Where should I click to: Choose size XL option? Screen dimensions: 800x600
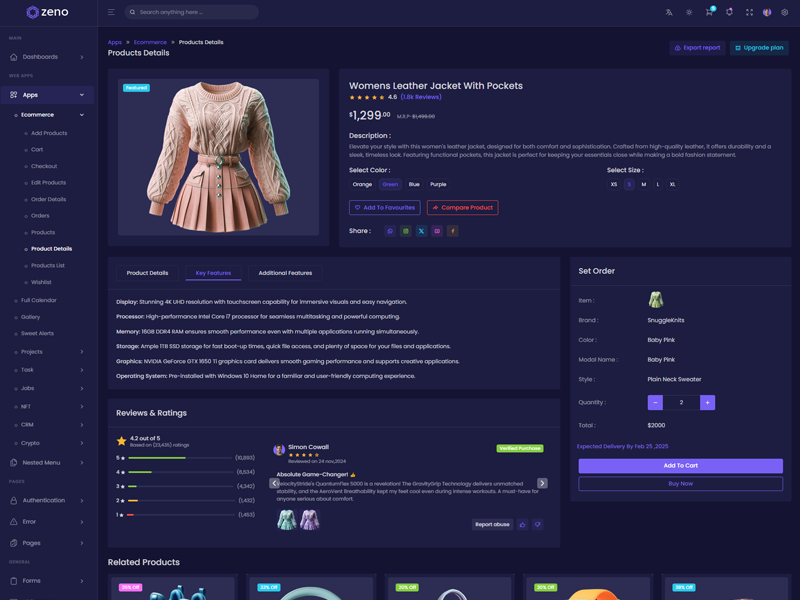pos(672,184)
